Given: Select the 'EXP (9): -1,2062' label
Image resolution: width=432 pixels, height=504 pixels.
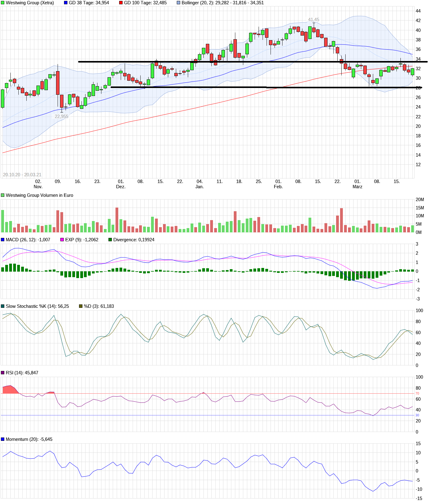Looking at the screenshot, I should tap(82, 240).
